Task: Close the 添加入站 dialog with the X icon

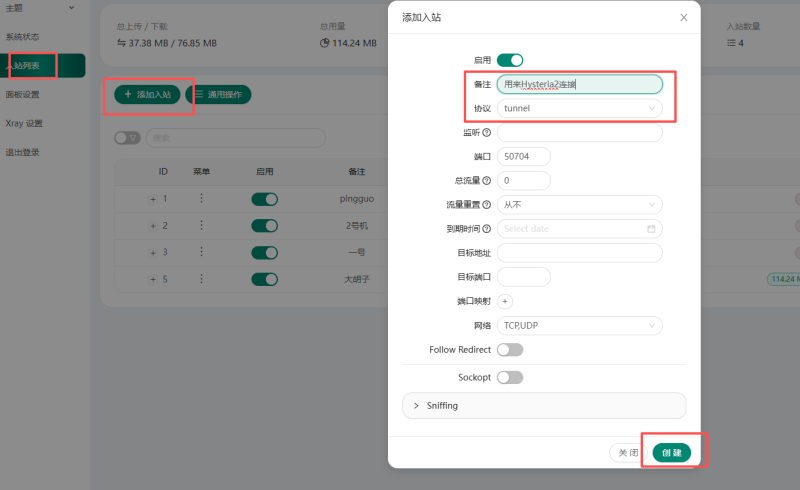Action: pos(684,17)
